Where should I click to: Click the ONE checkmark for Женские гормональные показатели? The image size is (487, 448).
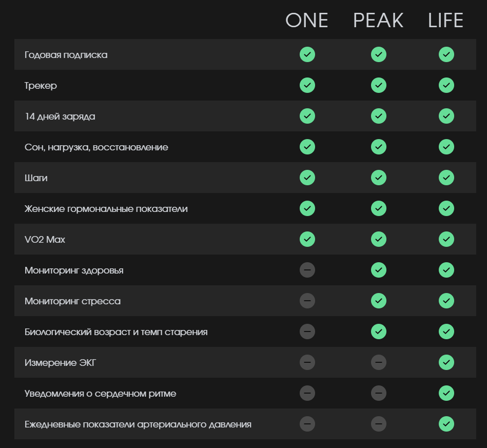point(307,208)
